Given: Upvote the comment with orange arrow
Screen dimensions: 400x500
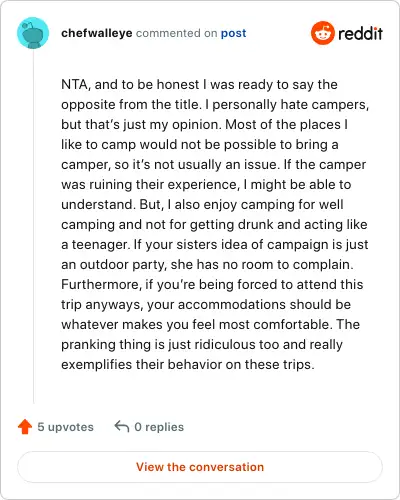Looking at the screenshot, I should tap(25, 427).
